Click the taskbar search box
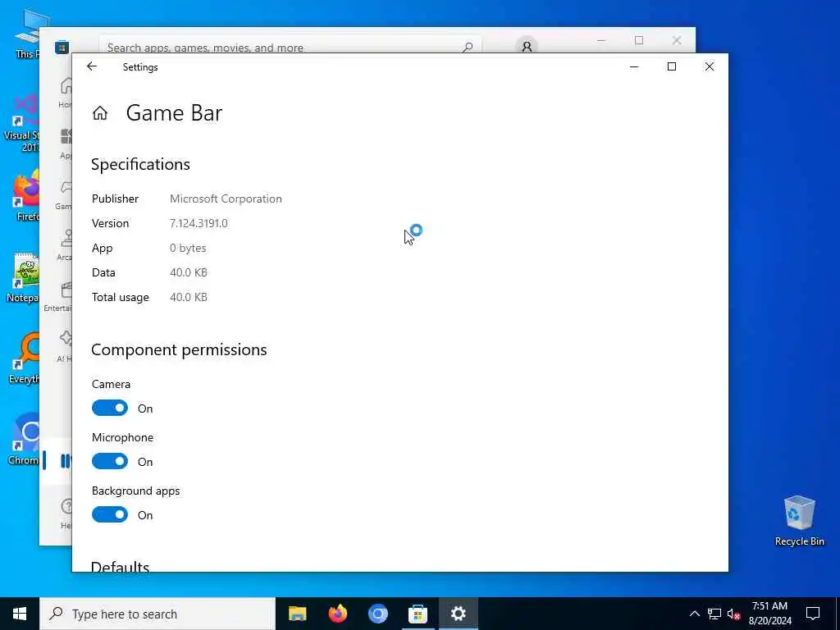This screenshot has height=630, width=840. 157,614
